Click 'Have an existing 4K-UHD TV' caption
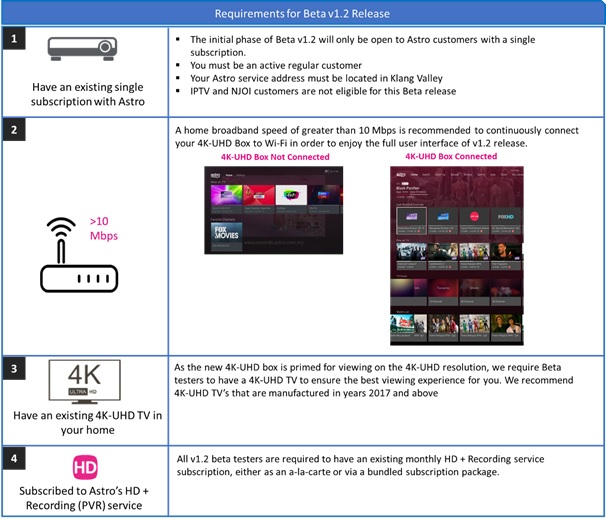Viewport: 606px width, 520px height. pyautogui.click(x=84, y=422)
